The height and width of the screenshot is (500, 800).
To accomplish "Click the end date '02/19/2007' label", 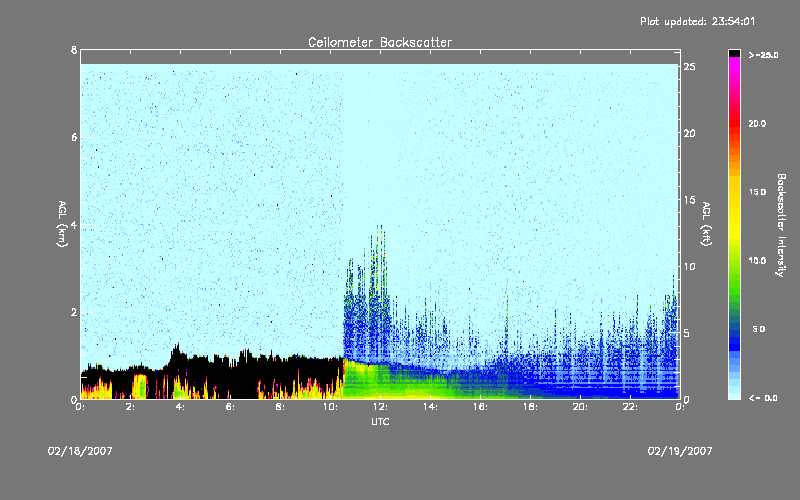I will point(680,451).
